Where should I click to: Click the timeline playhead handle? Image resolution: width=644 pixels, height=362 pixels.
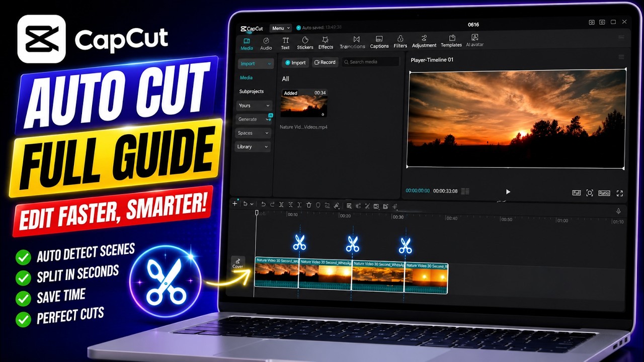257,213
